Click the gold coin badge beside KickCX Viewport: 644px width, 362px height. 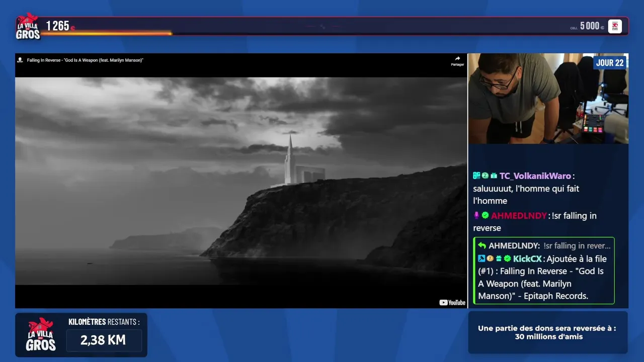(x=490, y=258)
